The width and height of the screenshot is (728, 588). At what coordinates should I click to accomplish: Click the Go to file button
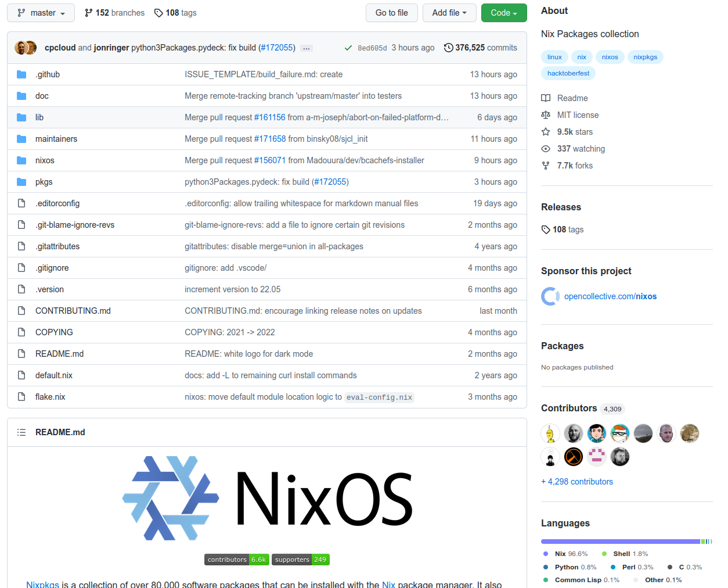click(392, 13)
